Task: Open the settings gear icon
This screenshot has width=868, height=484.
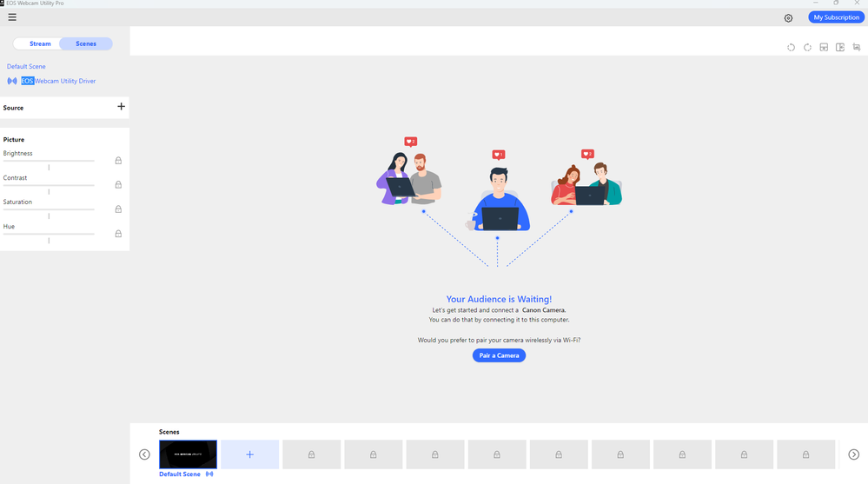Action: coord(788,18)
